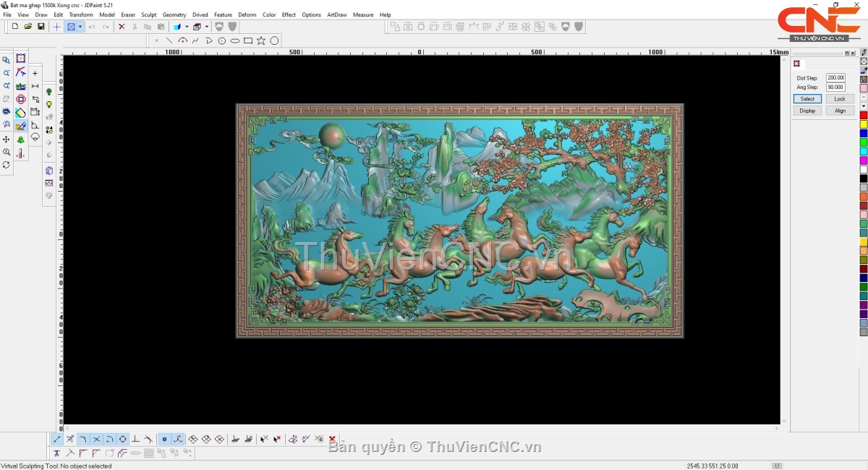Expand the 3D box display dropdown arrow
The width and height of the screenshot is (868, 470).
click(x=207, y=27)
